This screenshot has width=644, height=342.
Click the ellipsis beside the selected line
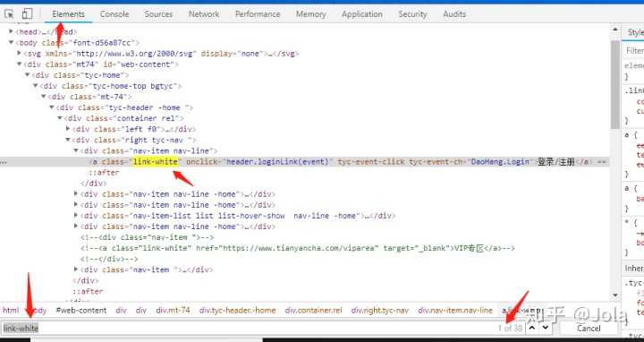click(x=4, y=162)
